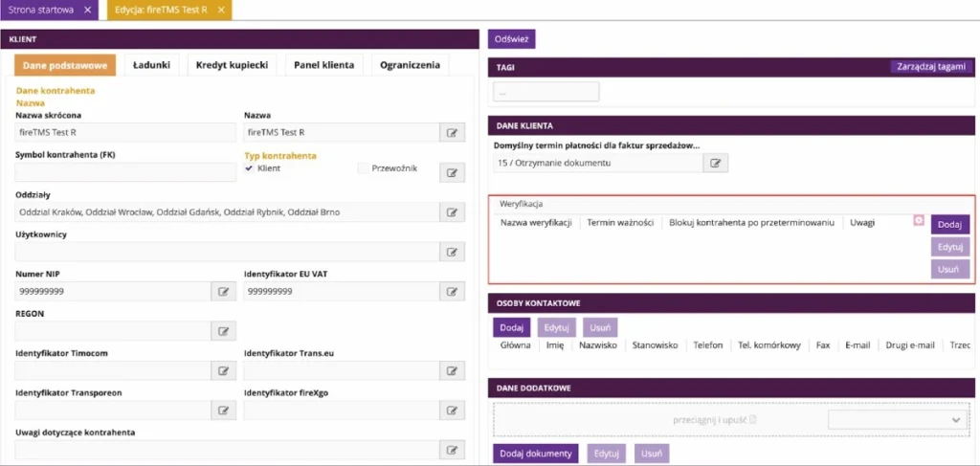The height and width of the screenshot is (466, 980).
Task: Click Dodaj in Osoby kontaktowe
Action: click(x=511, y=327)
